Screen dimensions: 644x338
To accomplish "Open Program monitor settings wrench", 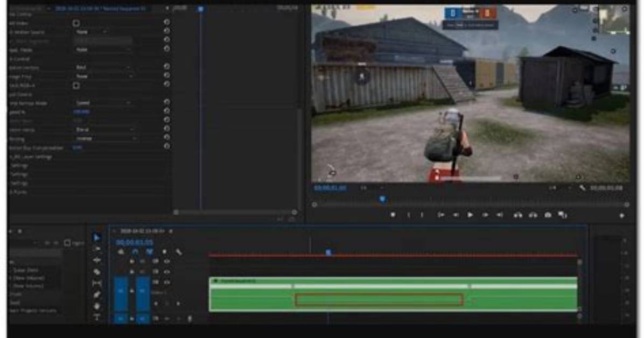I will point(583,188).
